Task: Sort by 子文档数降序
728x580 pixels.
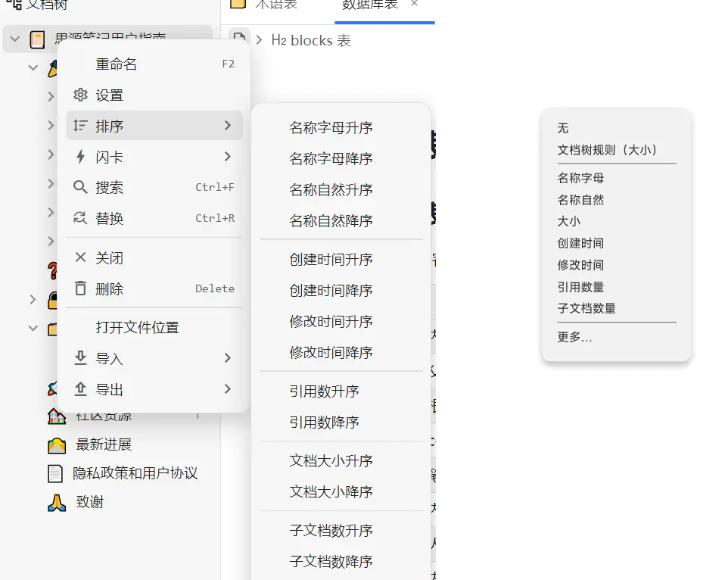Action: click(x=341, y=562)
